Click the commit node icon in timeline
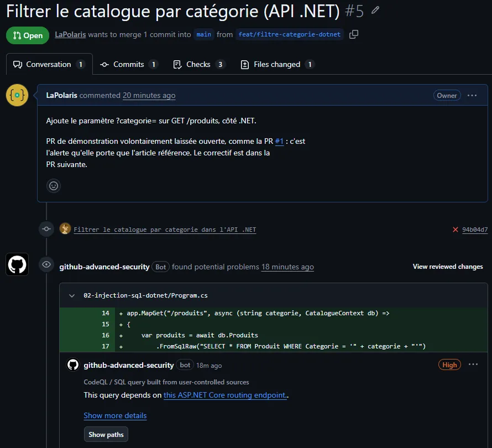 pyautogui.click(x=46, y=229)
